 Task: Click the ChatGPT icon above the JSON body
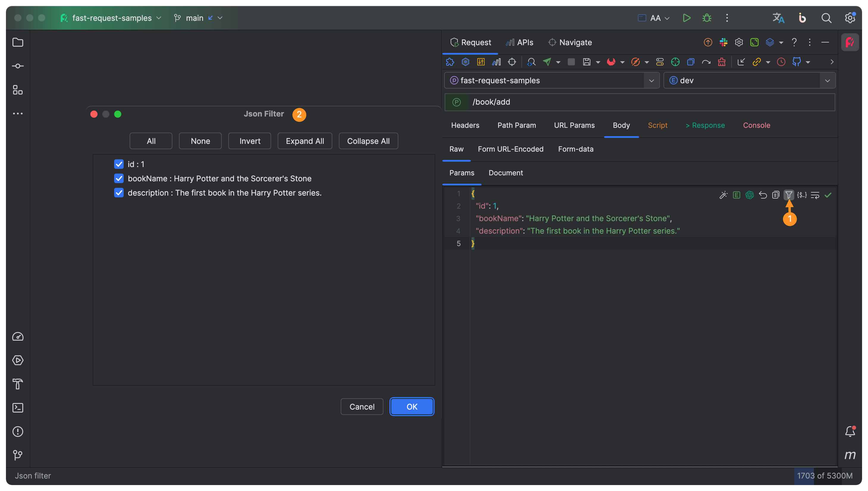tap(749, 195)
